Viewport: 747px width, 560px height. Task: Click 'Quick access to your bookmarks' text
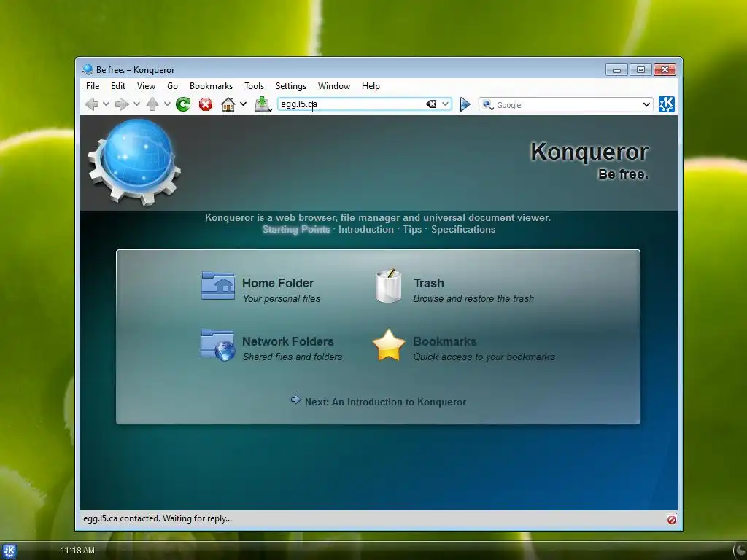tap(484, 357)
